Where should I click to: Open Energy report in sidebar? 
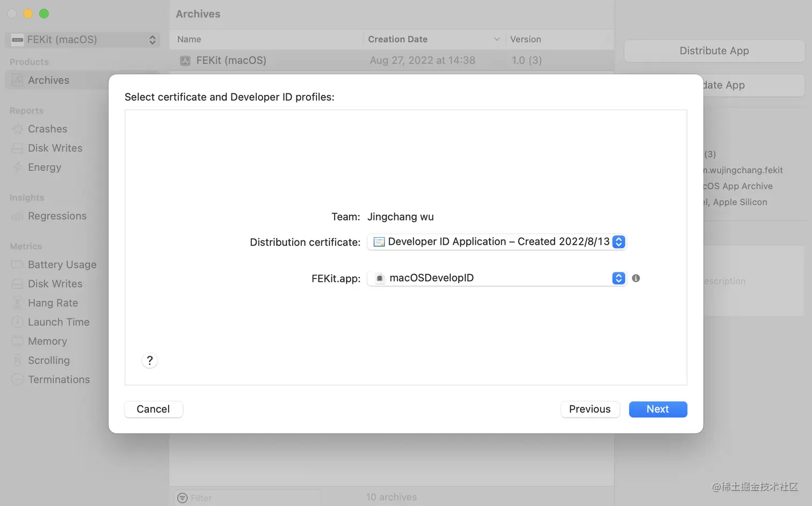click(x=45, y=167)
